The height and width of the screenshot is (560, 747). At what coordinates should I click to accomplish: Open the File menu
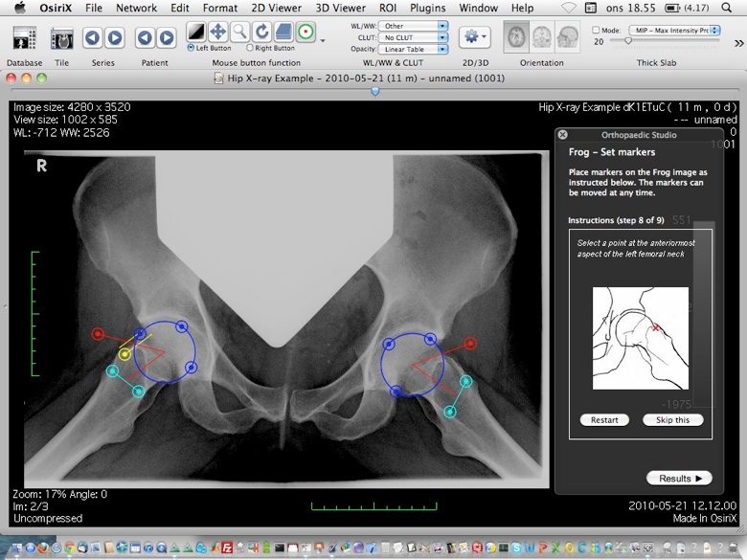(x=94, y=8)
